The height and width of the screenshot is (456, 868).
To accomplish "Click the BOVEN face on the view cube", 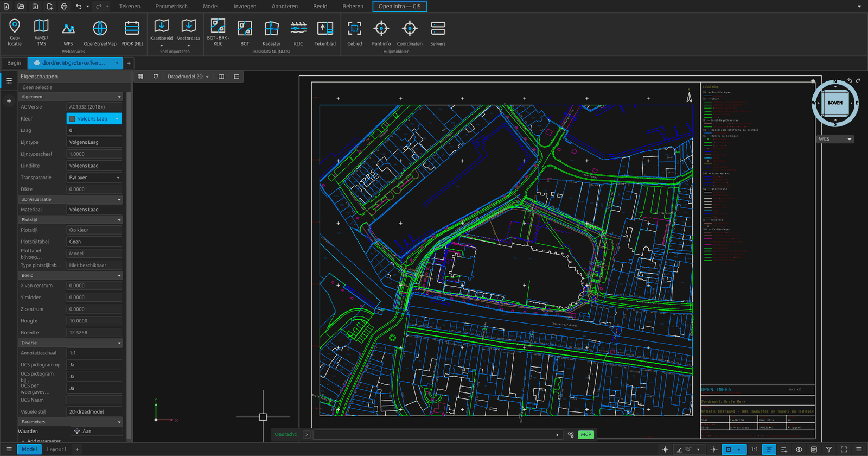I will 835,103.
